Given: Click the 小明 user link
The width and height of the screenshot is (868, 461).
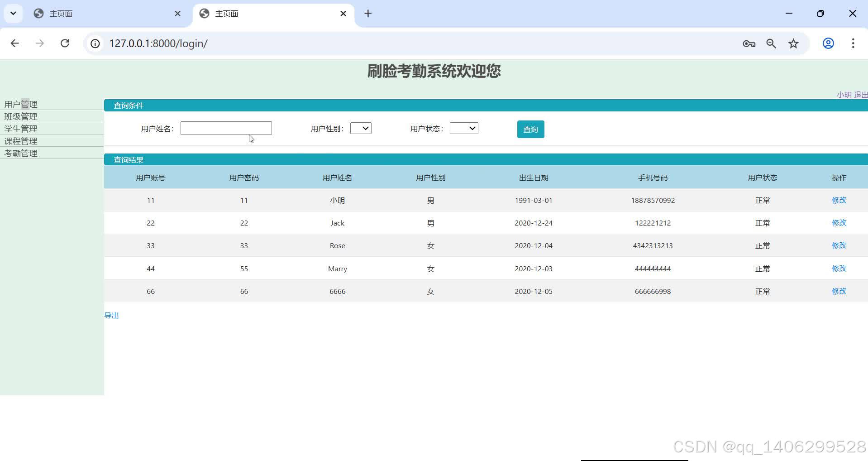Looking at the screenshot, I should point(844,95).
